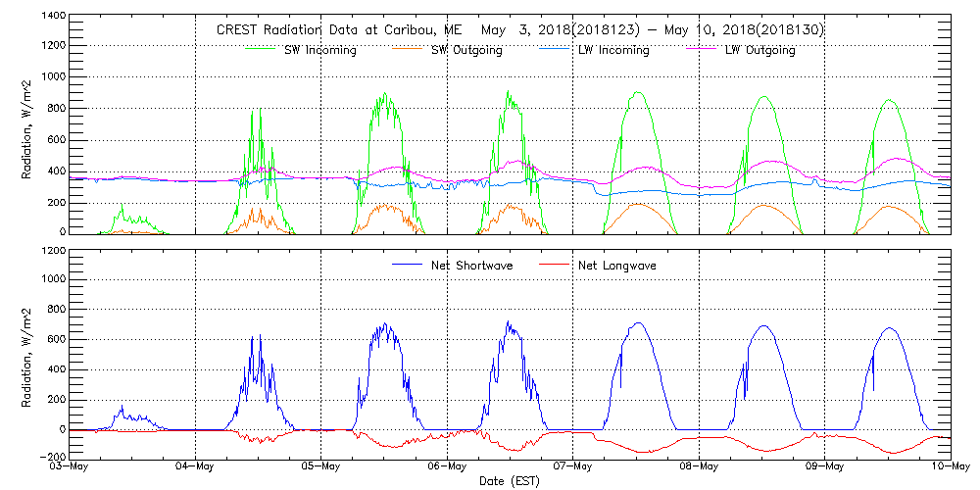Viewport: 980px width, 490px height.
Task: Click the '07-May' x-axis date label
Action: (x=573, y=467)
